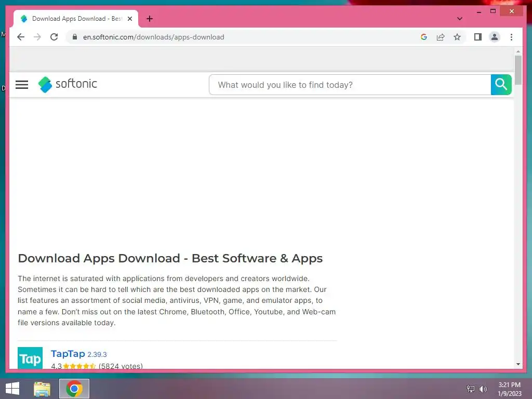The height and width of the screenshot is (399, 532).
Task: Reload the Softonic page
Action: [x=54, y=37]
